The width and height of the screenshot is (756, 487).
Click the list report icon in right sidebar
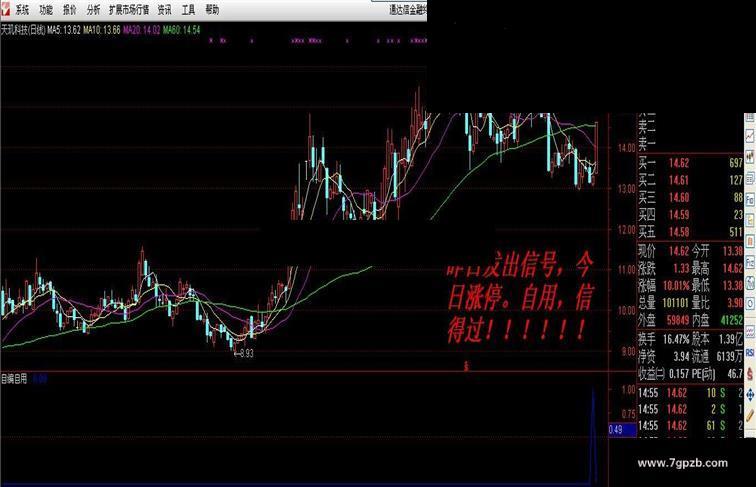click(750, 179)
